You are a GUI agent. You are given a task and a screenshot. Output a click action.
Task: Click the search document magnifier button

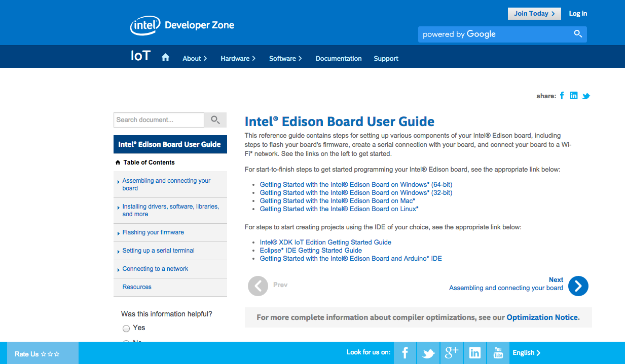point(215,120)
